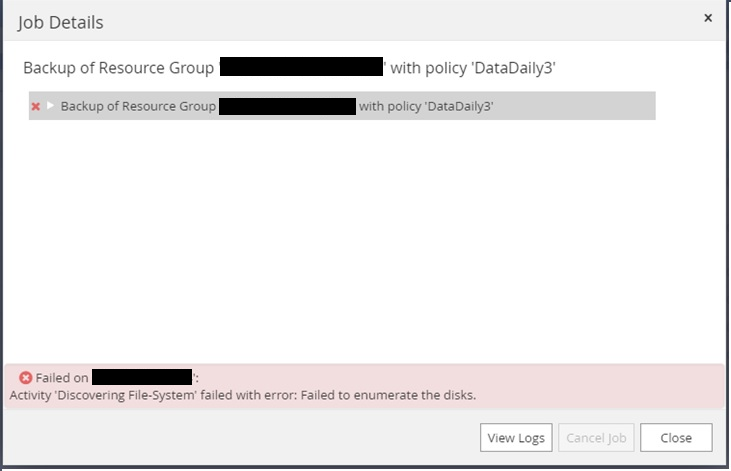Click the redacted host name after 'Failed on'

point(142,378)
